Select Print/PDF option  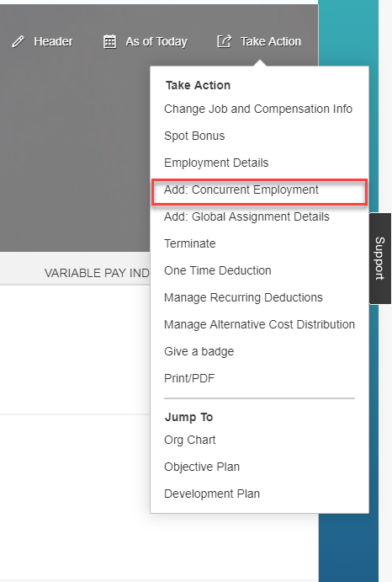[189, 378]
